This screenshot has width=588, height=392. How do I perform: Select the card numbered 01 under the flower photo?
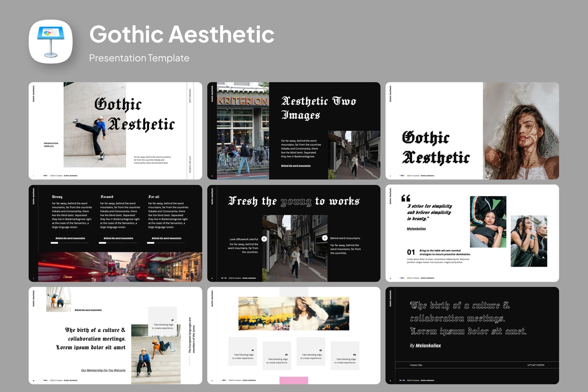point(243,351)
